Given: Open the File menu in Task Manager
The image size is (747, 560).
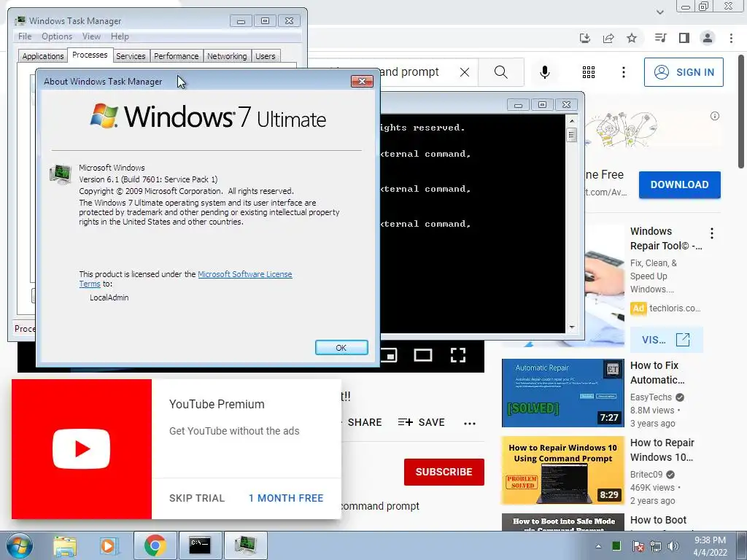Looking at the screenshot, I should pos(25,36).
